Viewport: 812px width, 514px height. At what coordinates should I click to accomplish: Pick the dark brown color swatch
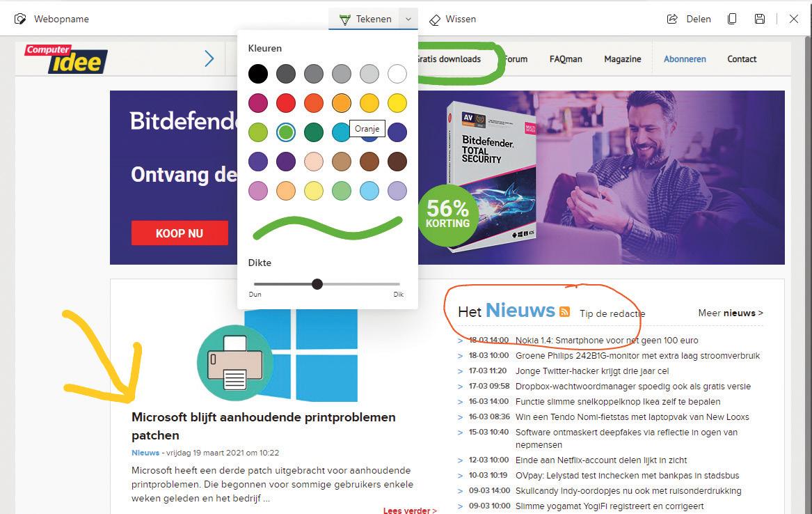click(x=397, y=162)
